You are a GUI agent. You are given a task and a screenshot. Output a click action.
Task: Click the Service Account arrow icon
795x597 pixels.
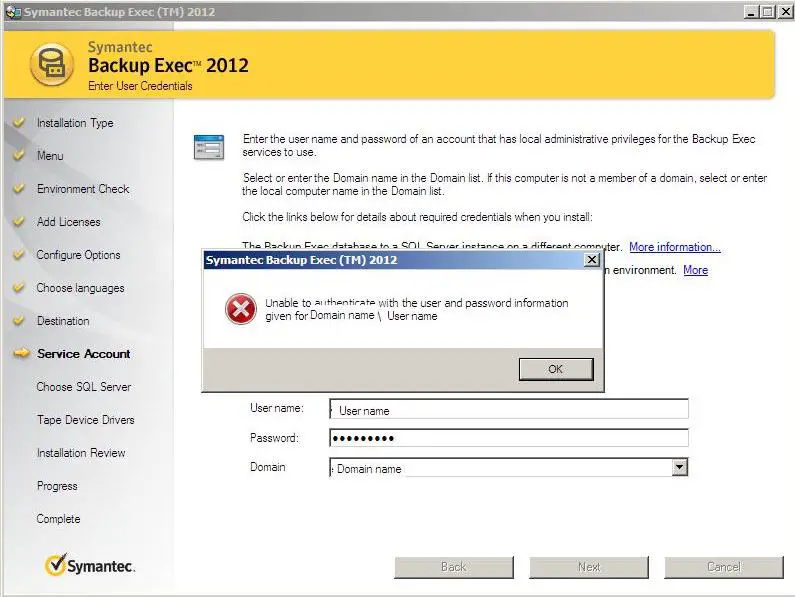(21, 353)
